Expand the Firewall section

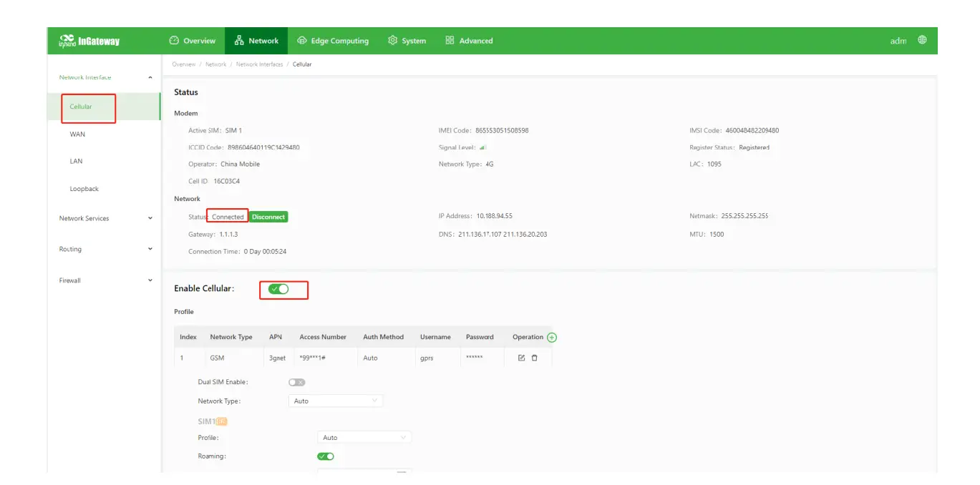[x=105, y=280]
